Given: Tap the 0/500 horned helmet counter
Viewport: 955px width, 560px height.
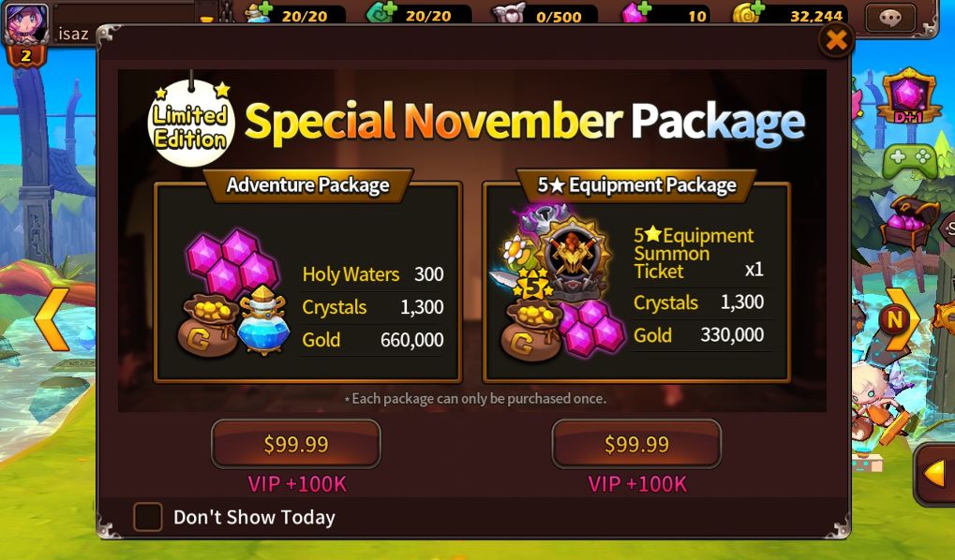Looking at the screenshot, I should coord(545,13).
